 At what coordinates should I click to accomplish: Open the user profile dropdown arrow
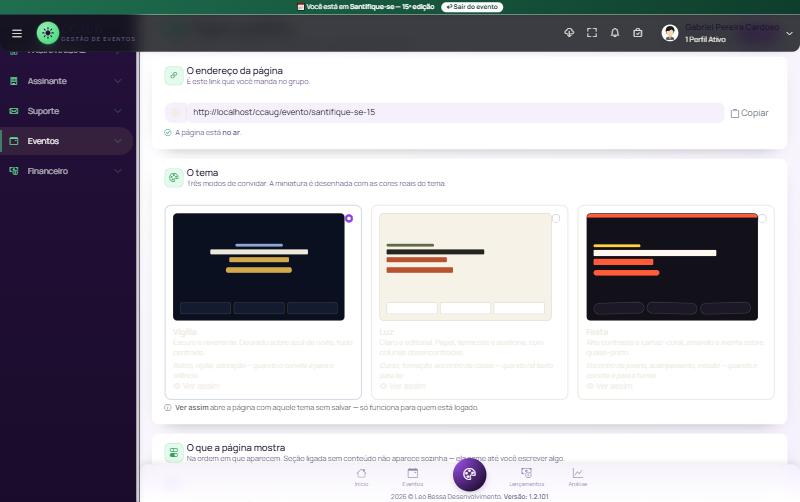coord(789,33)
